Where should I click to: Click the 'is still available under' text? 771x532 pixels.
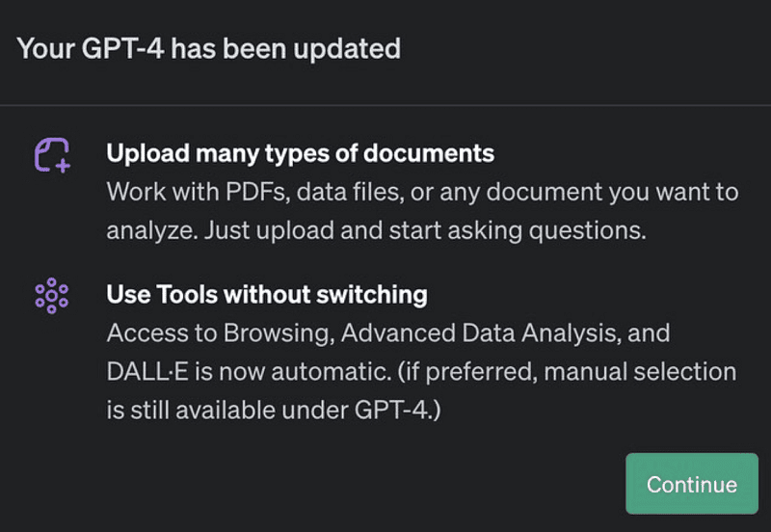[x=227, y=410]
